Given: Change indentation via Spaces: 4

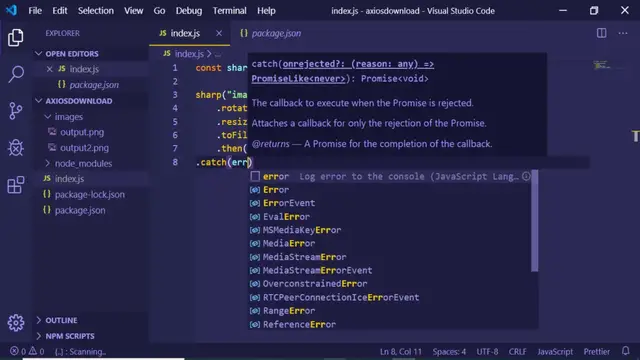Looking at the screenshot, I should 449,351.
